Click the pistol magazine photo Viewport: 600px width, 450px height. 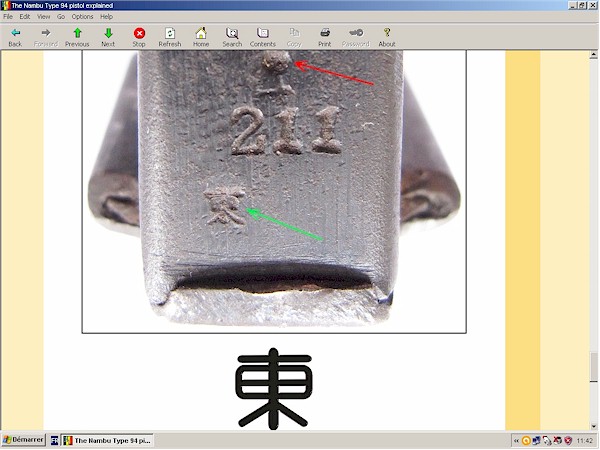[274, 192]
